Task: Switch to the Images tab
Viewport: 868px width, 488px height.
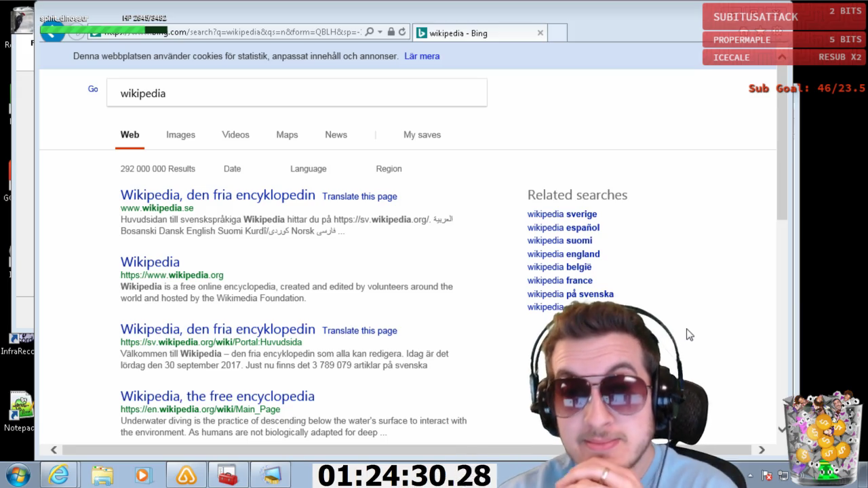Action: pos(180,135)
